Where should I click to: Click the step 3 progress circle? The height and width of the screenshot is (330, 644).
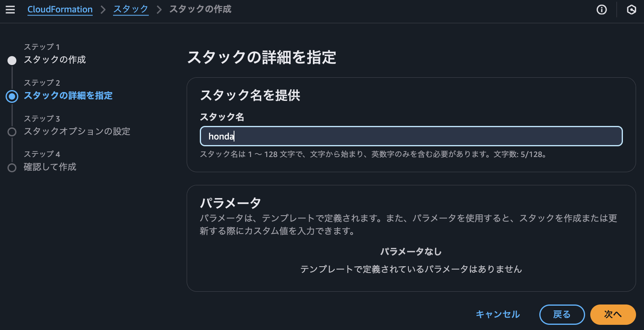(12, 132)
